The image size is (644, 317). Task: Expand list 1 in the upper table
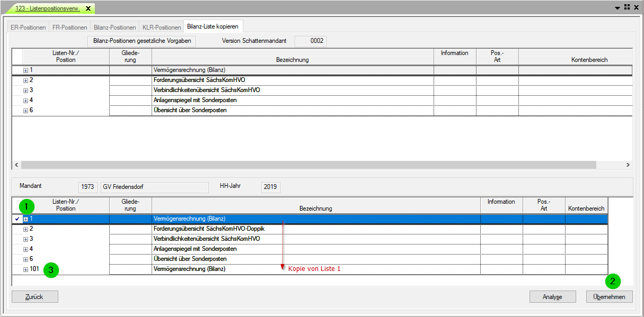click(x=25, y=70)
